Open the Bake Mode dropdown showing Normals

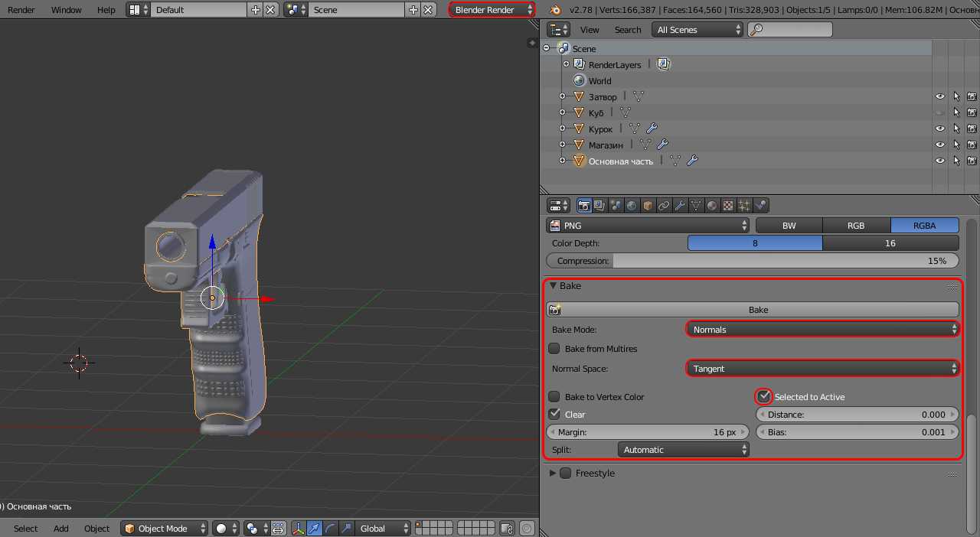823,330
